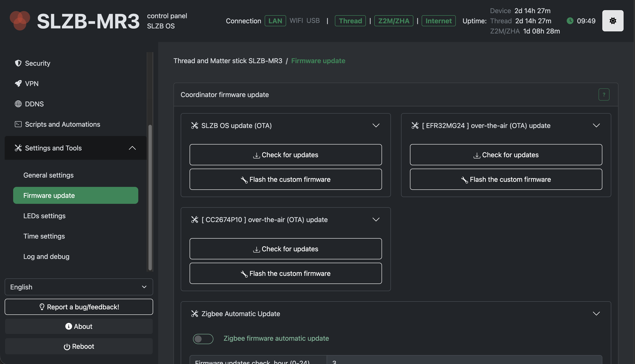635x364 pixels.
Task: Enable Zigbee firmware automatic update switch
Action: click(x=203, y=339)
